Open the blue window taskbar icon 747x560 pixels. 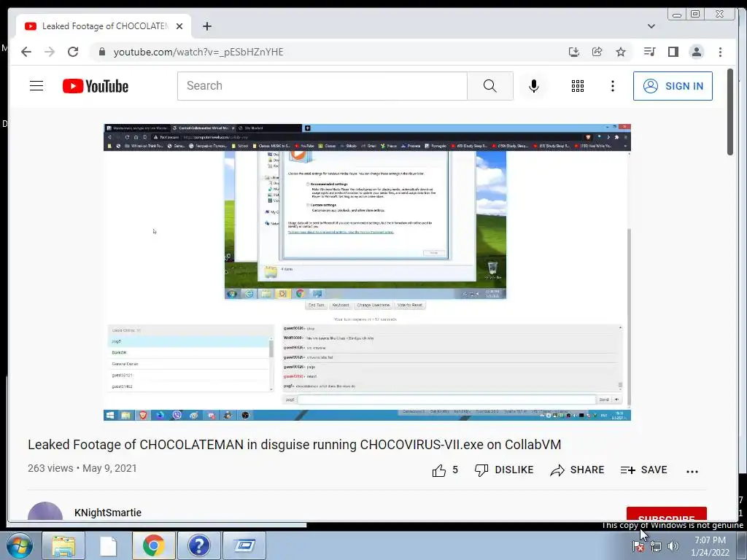pos(244,545)
